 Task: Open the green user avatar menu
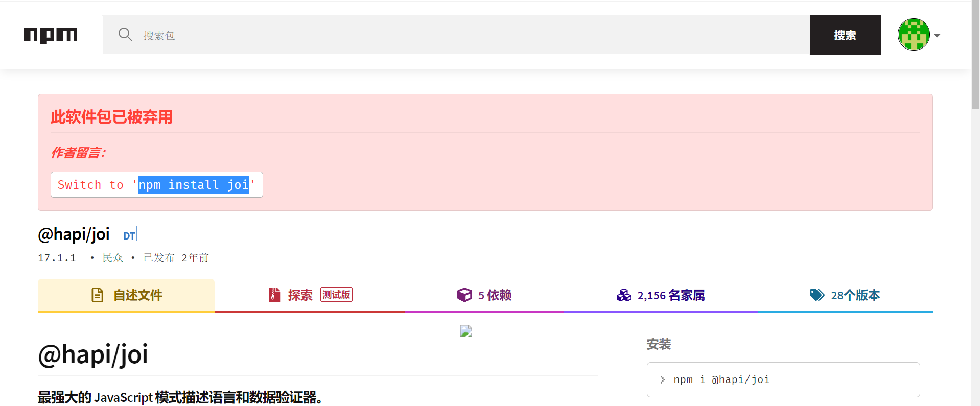click(914, 35)
